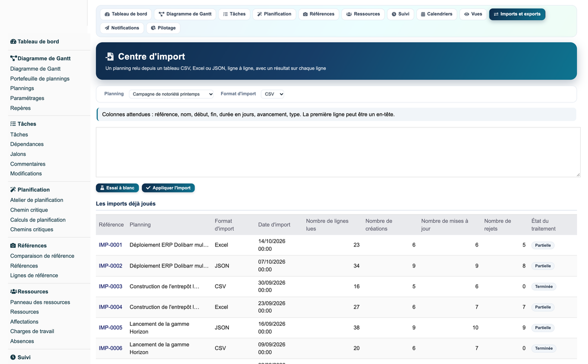Open the Pilotage tab
The width and height of the screenshot is (588, 364).
point(163,28)
